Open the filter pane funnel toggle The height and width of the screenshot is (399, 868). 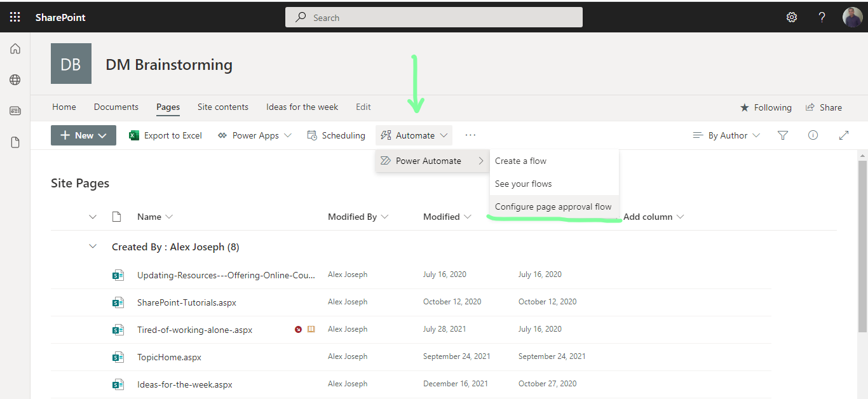tap(783, 135)
